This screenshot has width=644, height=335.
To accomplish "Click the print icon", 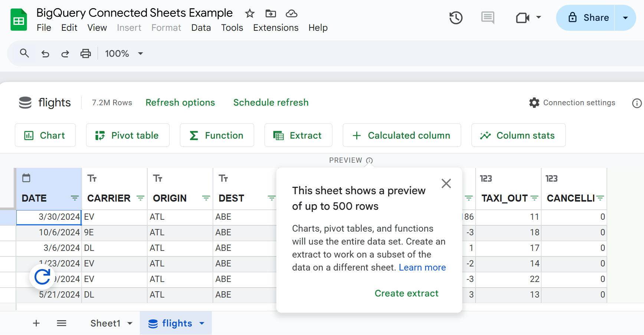I will [86, 54].
